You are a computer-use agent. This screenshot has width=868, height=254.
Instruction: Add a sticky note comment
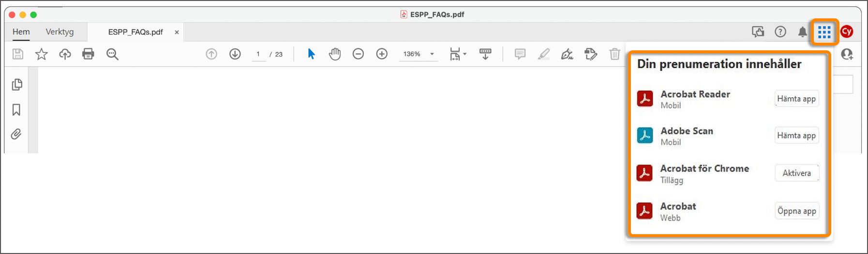pos(520,54)
